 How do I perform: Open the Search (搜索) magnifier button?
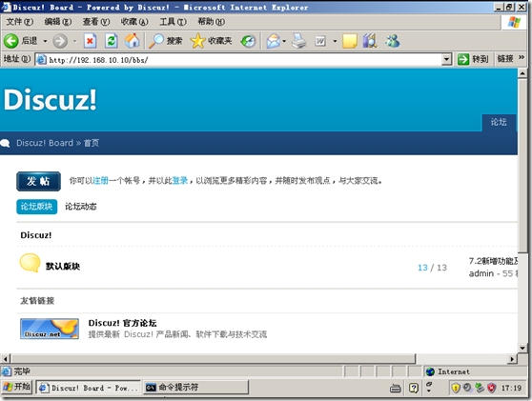tap(166, 41)
